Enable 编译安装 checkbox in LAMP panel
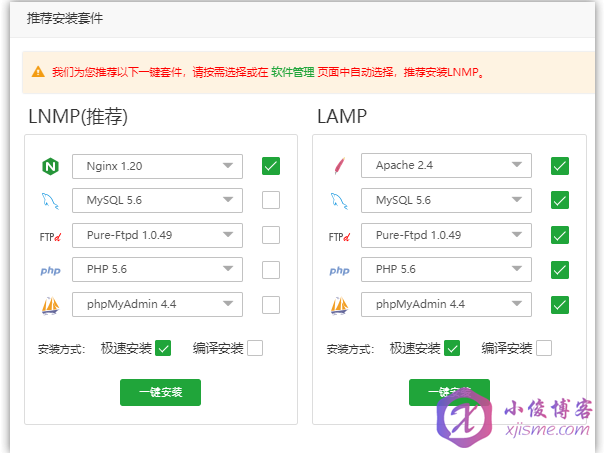605x453 pixels. (544, 348)
